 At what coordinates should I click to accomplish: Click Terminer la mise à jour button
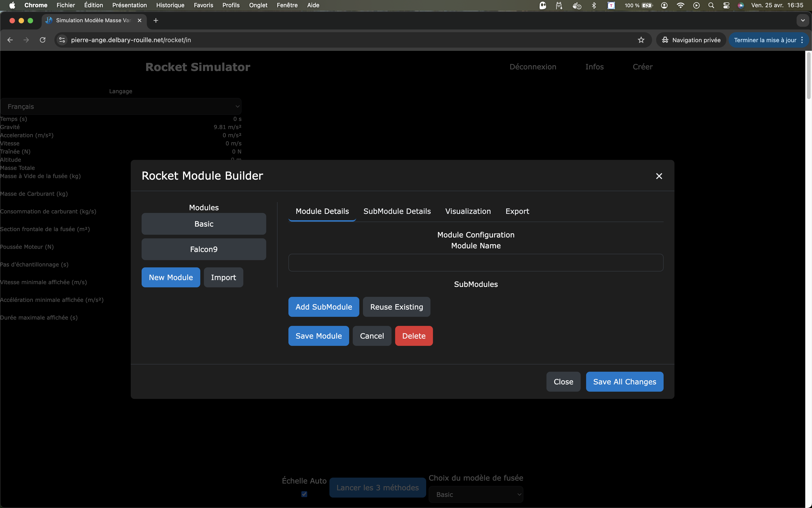tap(765, 40)
